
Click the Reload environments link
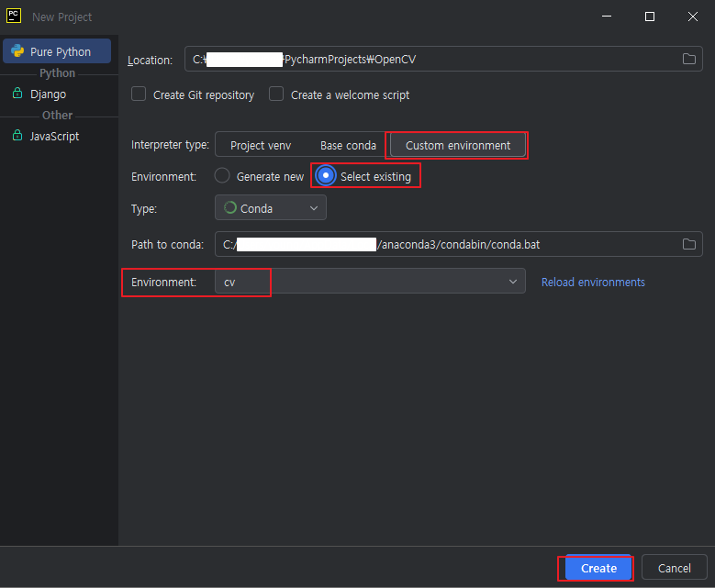point(593,283)
